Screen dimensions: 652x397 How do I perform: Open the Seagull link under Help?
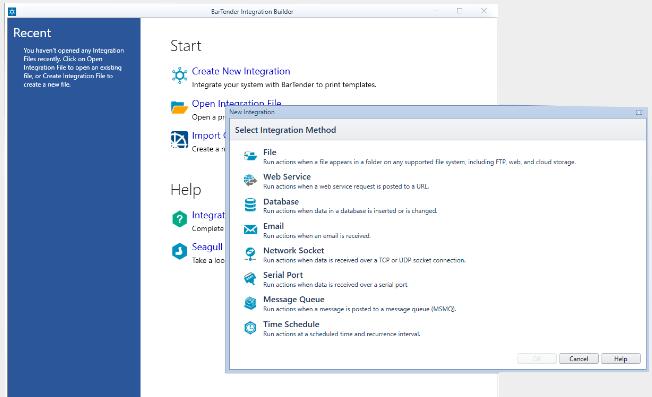point(207,247)
